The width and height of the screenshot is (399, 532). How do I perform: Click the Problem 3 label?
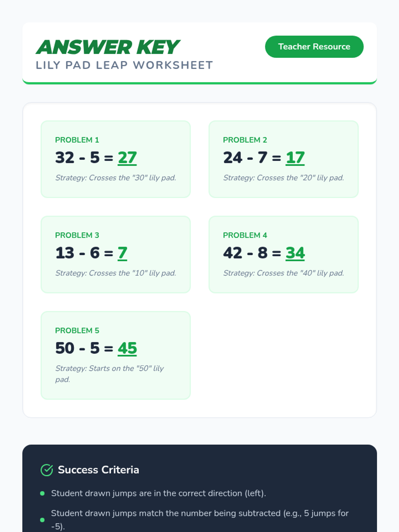(x=77, y=235)
